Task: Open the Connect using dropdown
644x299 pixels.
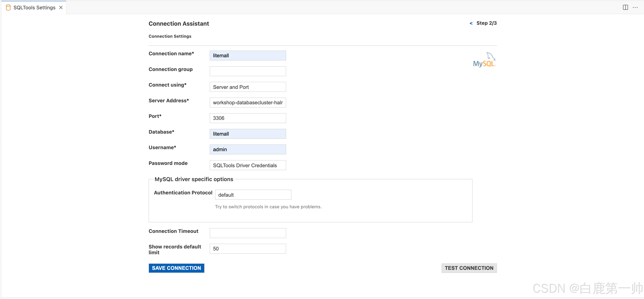Action: pyautogui.click(x=248, y=87)
